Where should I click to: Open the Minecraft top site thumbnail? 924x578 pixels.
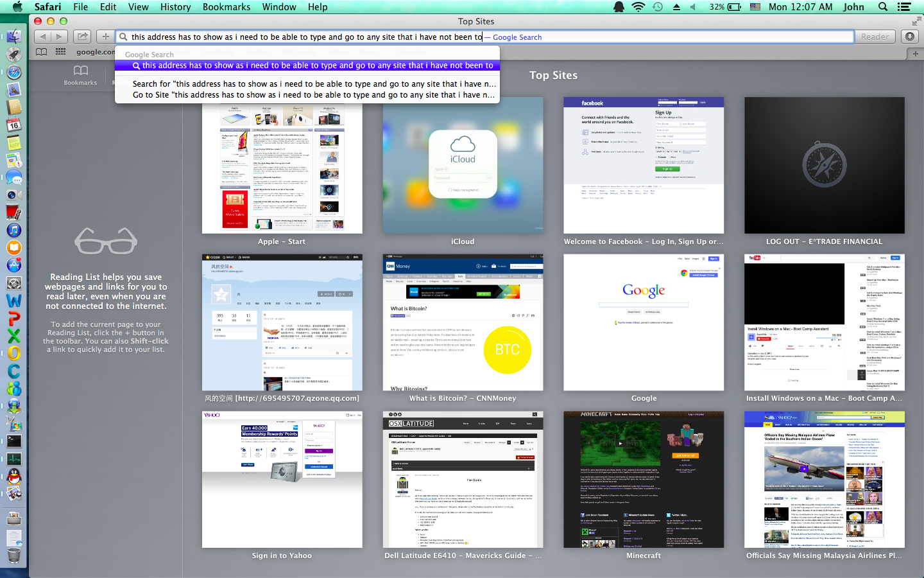pyautogui.click(x=644, y=480)
